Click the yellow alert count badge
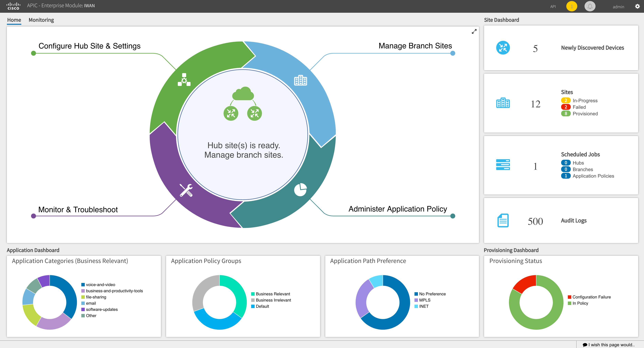Viewport: 644px width, 348px height. coord(571,7)
